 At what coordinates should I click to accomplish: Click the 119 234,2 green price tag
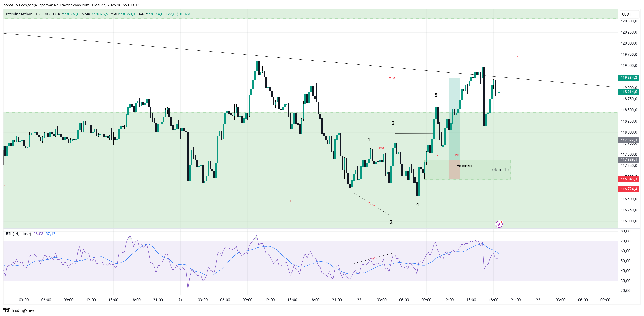click(628, 78)
